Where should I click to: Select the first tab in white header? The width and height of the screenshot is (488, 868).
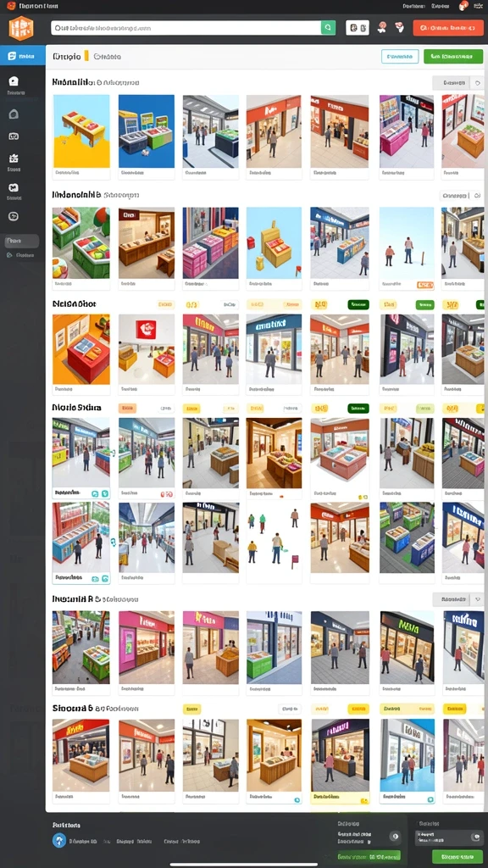coord(66,56)
